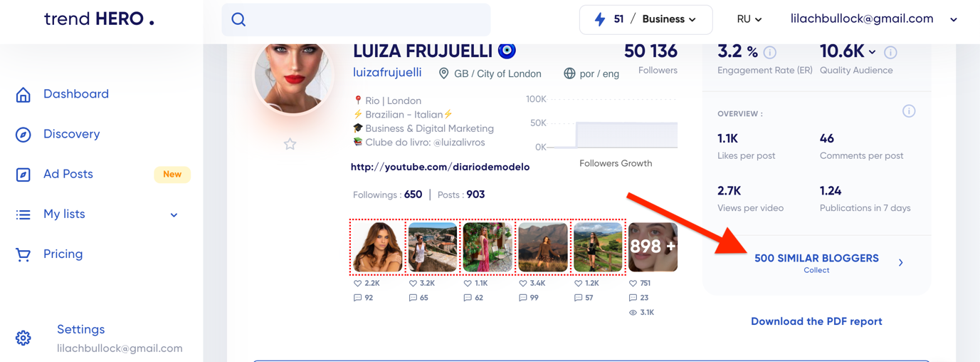Open the lilachbullock@gmail.com account menu

(873, 19)
